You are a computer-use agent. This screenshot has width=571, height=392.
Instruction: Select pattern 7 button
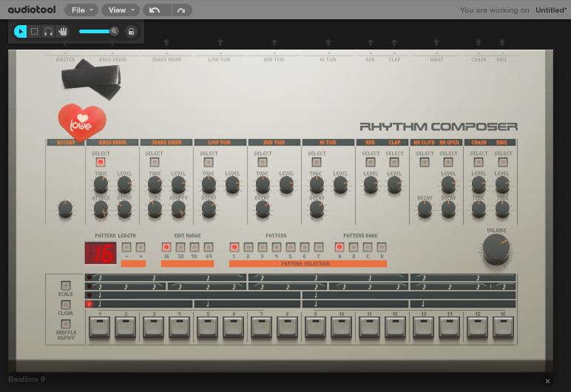[319, 247]
